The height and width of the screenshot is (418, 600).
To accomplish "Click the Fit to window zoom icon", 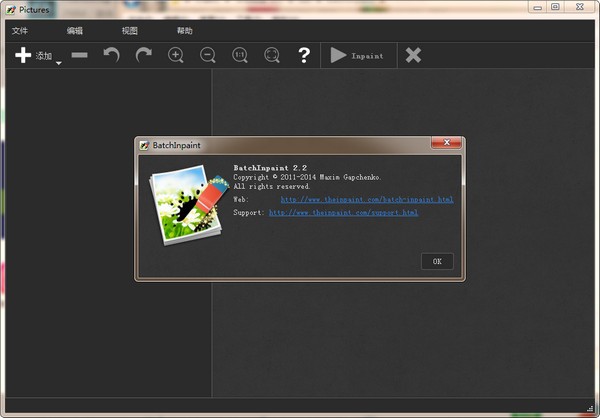I will pos(272,56).
